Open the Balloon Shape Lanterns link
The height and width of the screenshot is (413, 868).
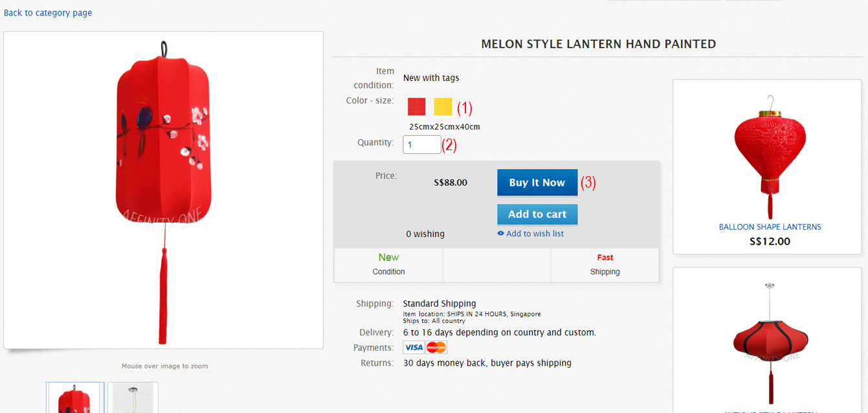point(770,227)
